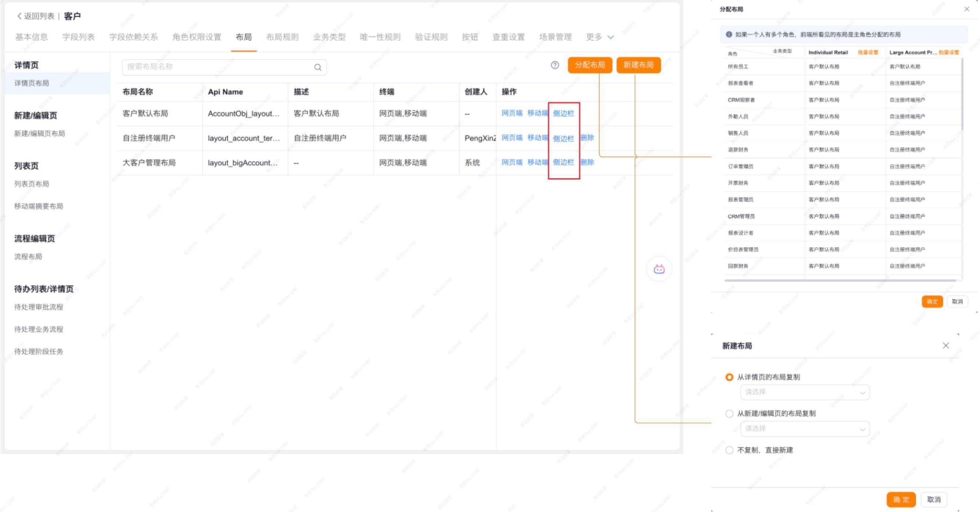Open the 字段列表 tab
The height and width of the screenshot is (512, 980).
(x=79, y=37)
